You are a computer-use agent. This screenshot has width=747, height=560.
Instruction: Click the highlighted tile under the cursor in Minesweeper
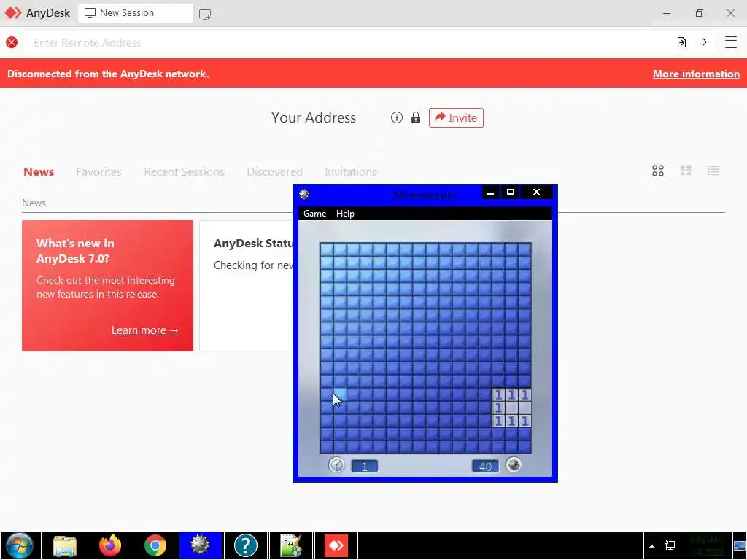[340, 394]
